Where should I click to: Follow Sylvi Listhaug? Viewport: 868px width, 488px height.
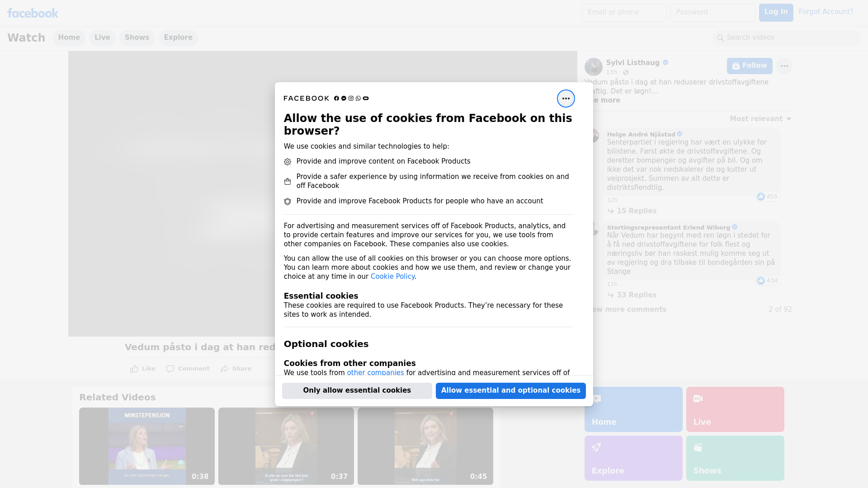(750, 66)
